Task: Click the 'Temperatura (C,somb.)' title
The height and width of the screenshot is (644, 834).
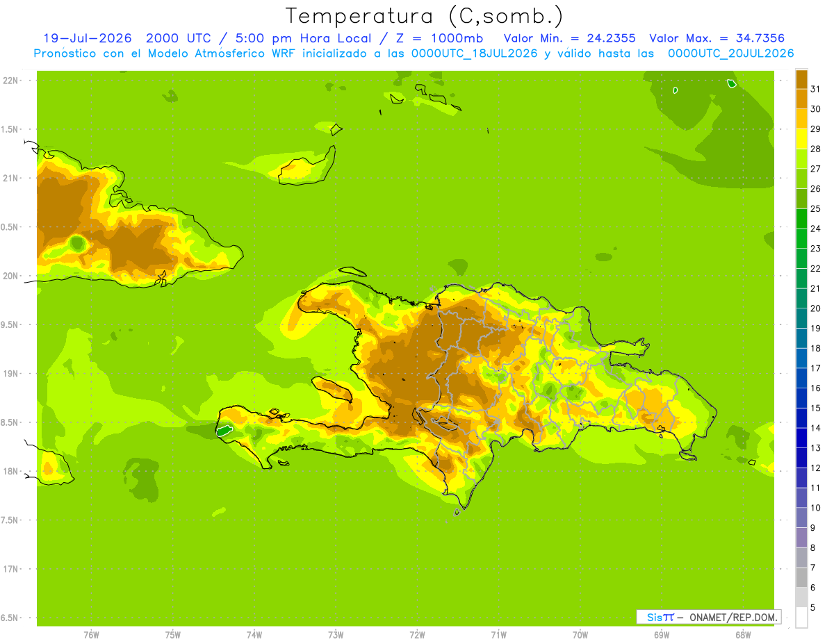Action: coord(424,16)
